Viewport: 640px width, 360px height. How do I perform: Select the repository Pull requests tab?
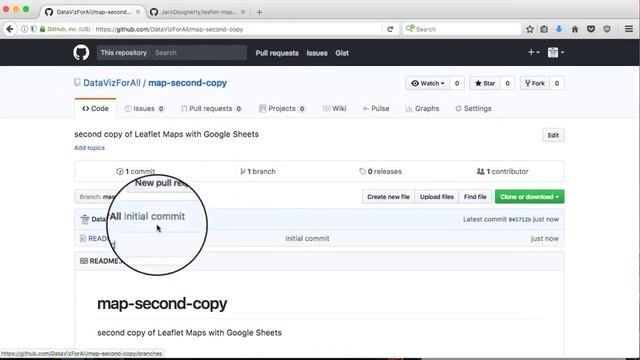tap(211, 109)
